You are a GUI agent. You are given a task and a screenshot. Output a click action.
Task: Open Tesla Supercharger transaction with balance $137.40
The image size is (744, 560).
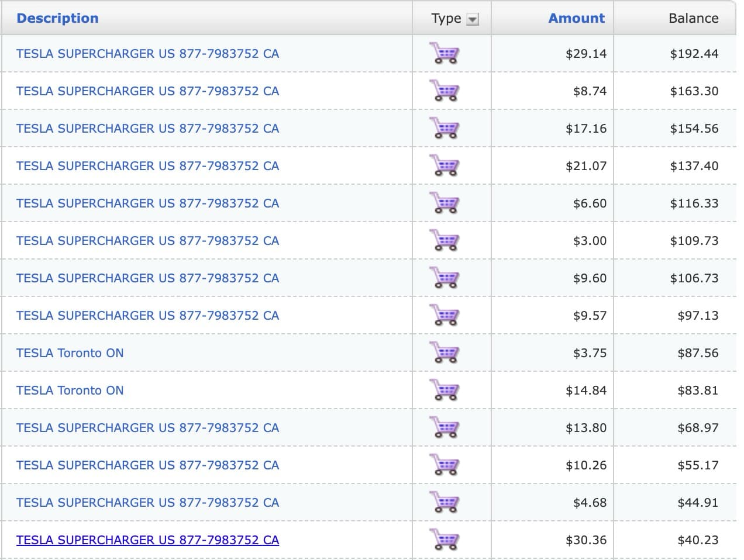(147, 166)
